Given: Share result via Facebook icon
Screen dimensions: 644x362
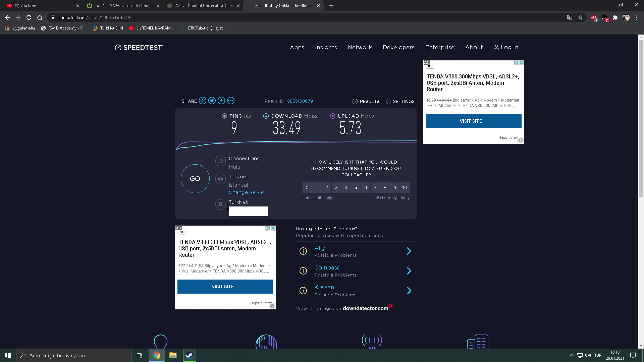Looking at the screenshot, I should click(x=221, y=101).
